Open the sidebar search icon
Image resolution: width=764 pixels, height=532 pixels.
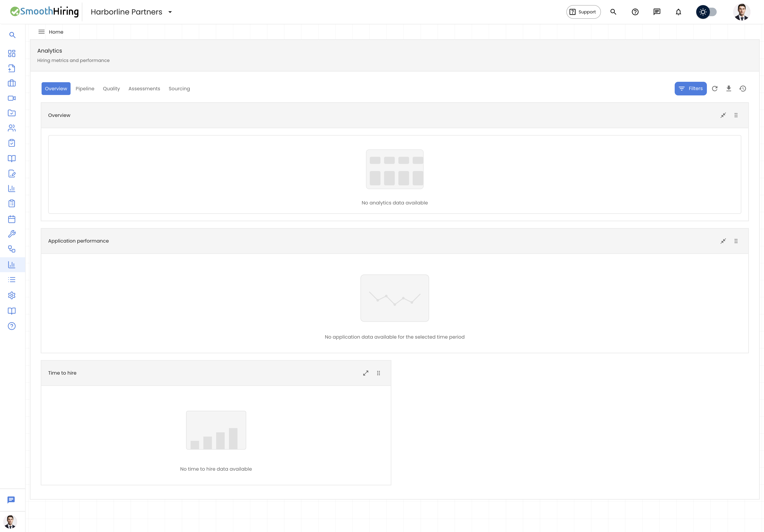(12, 35)
